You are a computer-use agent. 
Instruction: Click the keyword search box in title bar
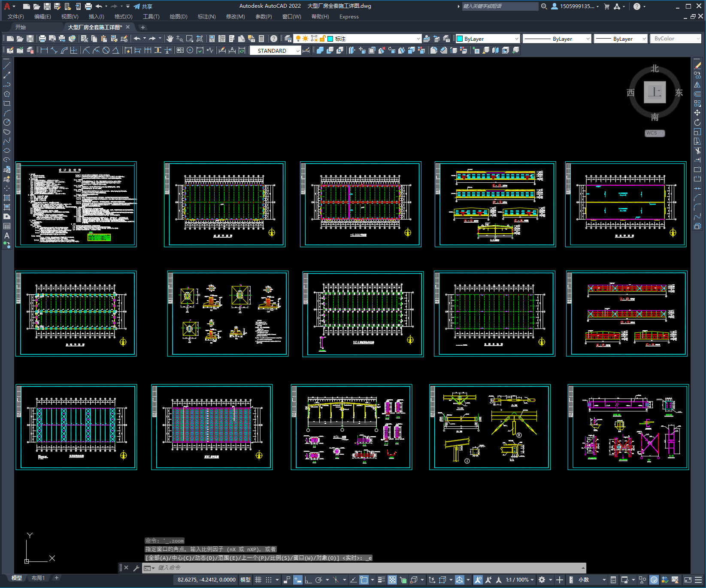pos(500,6)
